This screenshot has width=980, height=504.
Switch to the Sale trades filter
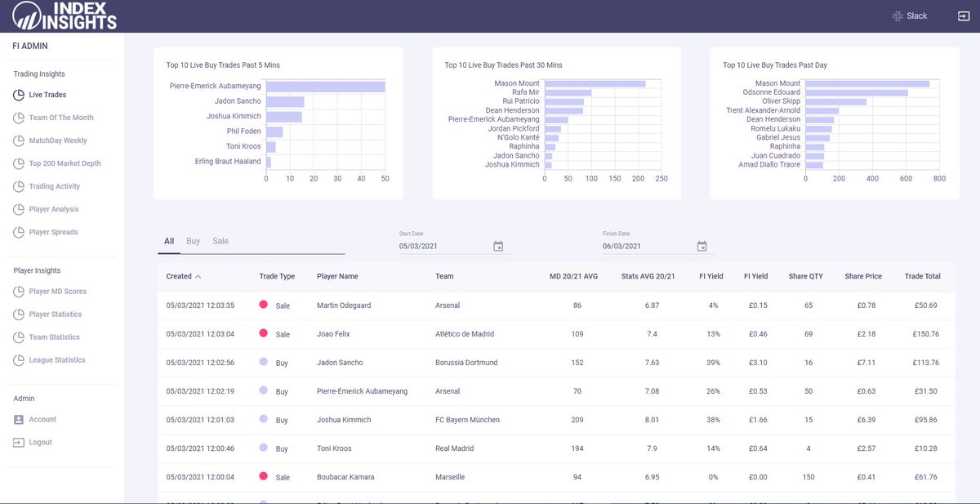click(x=220, y=241)
